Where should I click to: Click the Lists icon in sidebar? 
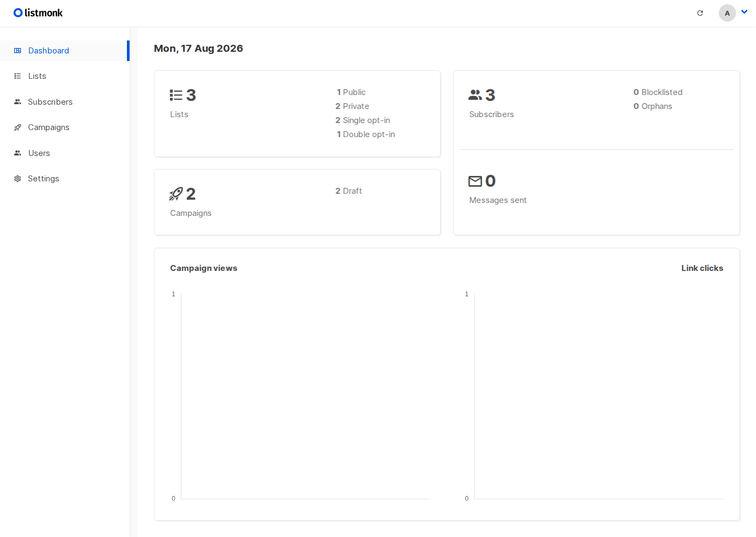pos(18,76)
